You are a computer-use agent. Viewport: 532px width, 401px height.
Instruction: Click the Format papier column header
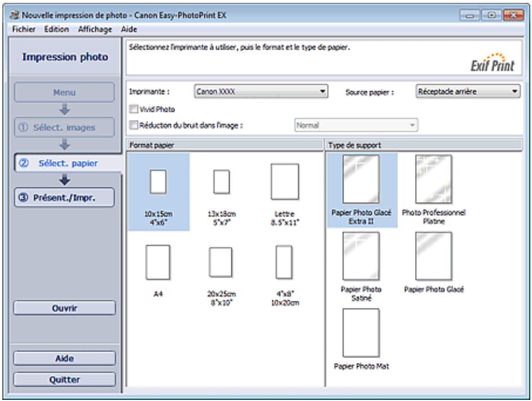[x=225, y=145]
